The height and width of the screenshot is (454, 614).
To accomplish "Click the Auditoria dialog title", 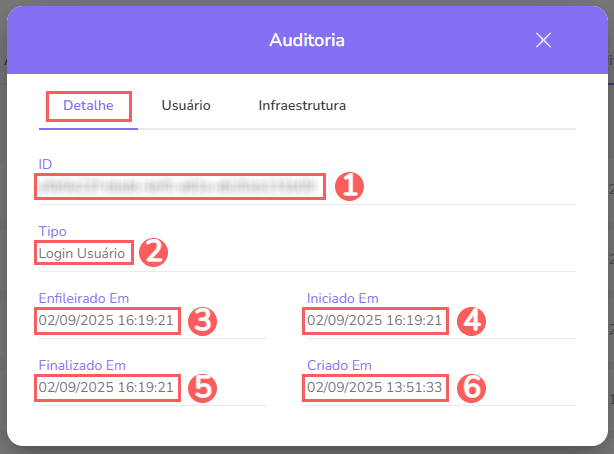I will [307, 40].
